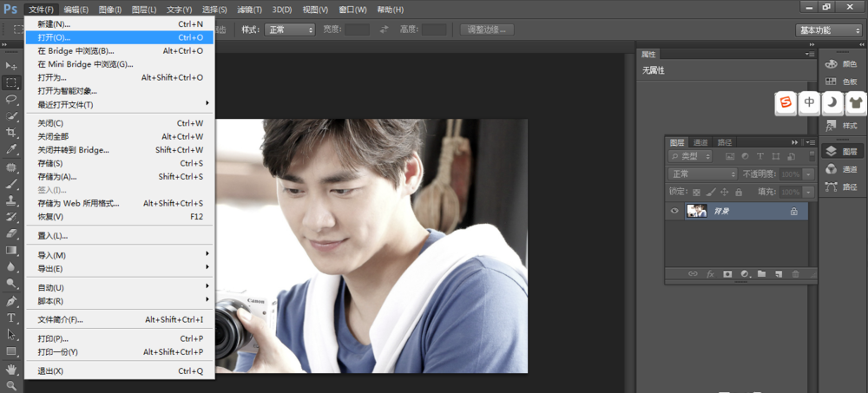
Task: Click the 背景 layer thumbnail
Action: tap(696, 211)
